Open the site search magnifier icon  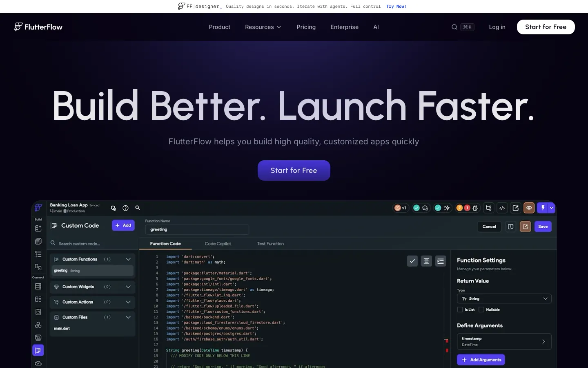454,27
